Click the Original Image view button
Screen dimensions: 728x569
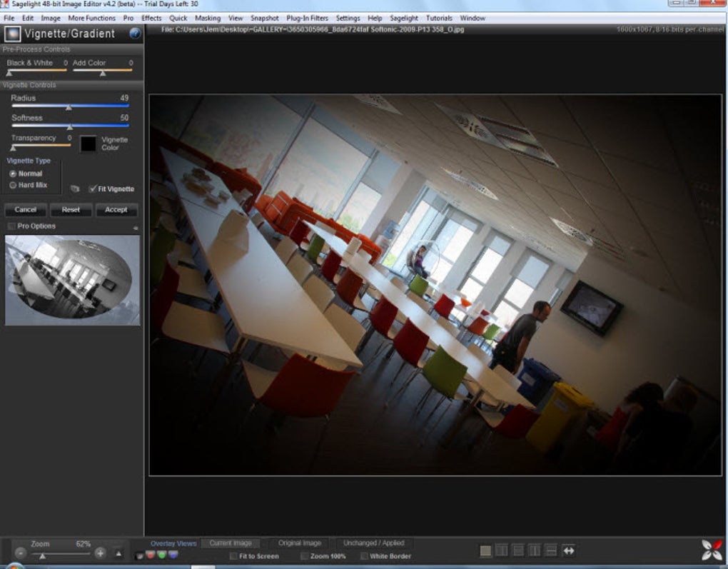[x=299, y=543]
